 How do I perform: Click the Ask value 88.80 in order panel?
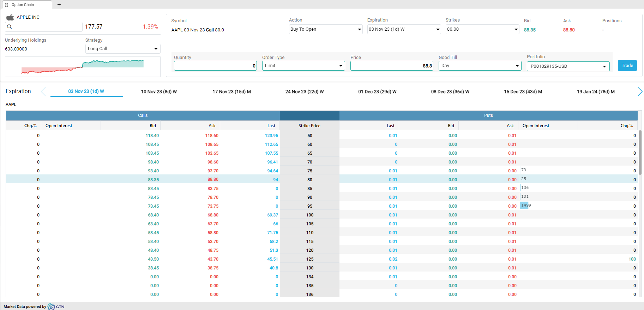tap(569, 30)
